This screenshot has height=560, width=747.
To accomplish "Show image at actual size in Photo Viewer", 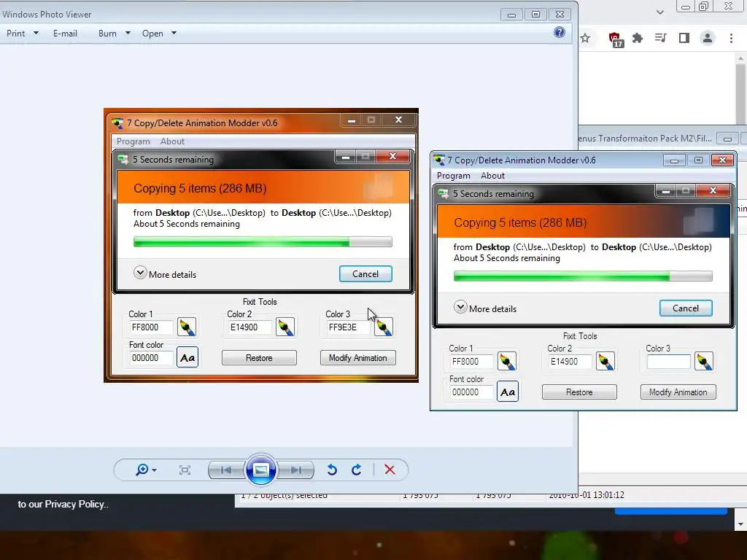I will (x=185, y=470).
